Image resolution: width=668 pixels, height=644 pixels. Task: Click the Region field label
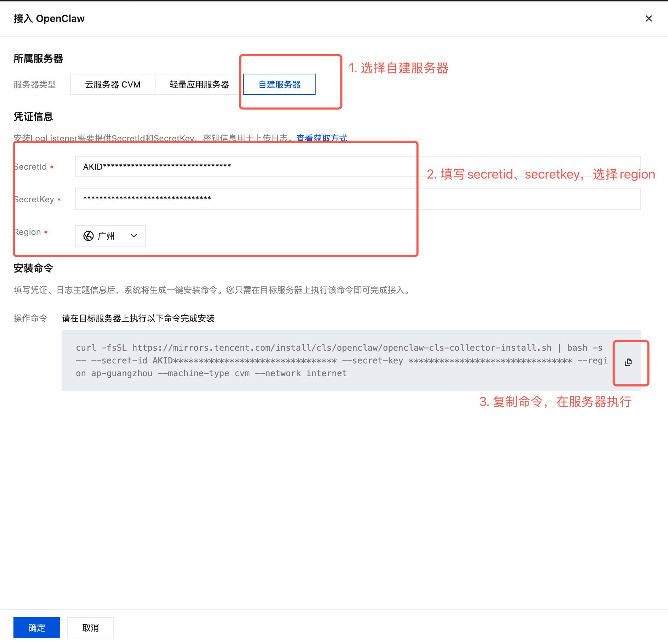(x=28, y=232)
